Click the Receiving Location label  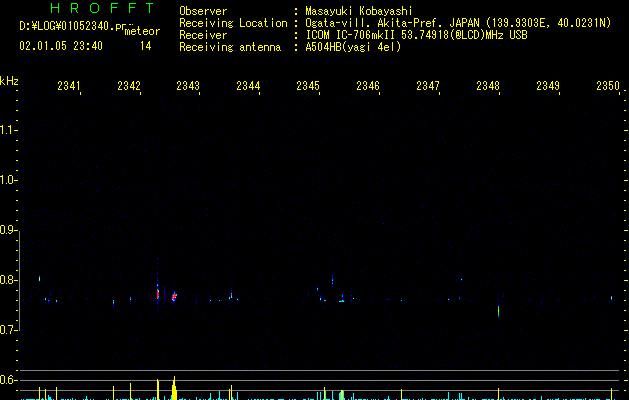233,23
